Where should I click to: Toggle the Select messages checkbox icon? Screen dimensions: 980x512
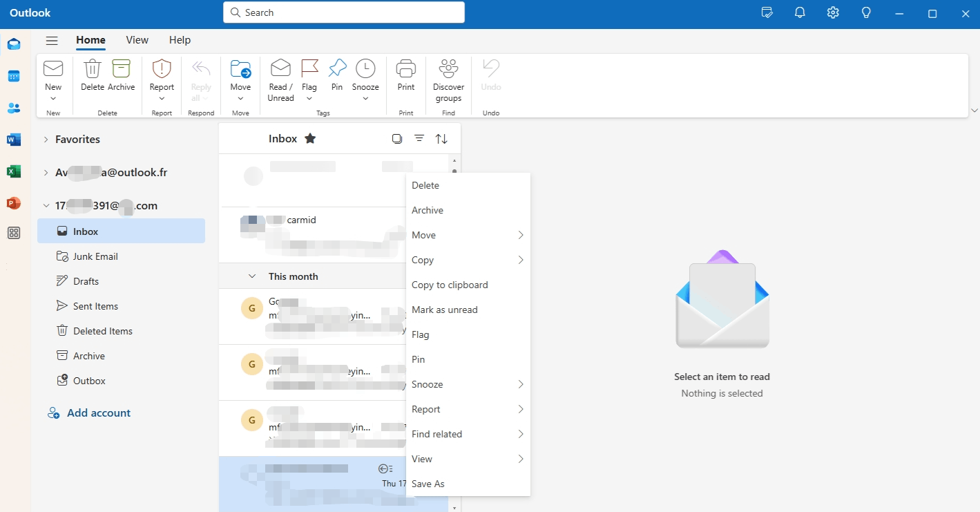(397, 138)
